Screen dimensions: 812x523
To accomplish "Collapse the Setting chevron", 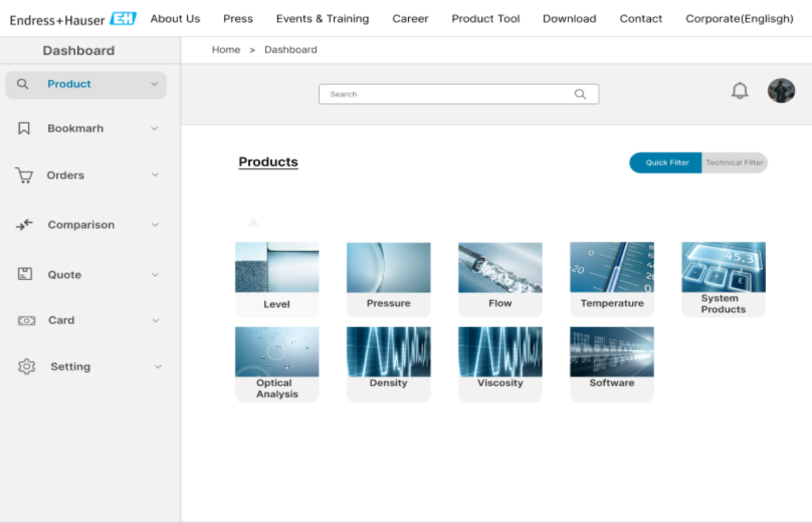I will pyautogui.click(x=158, y=366).
